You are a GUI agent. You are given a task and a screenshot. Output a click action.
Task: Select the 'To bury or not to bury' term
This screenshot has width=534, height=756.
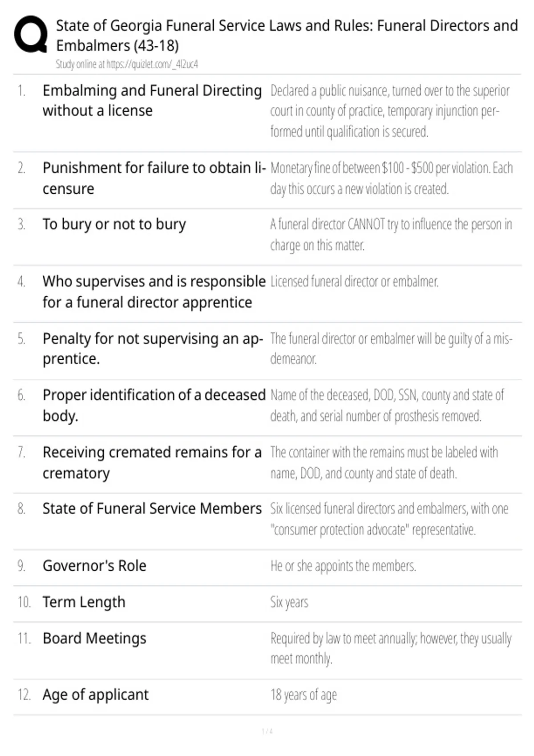[x=114, y=225]
